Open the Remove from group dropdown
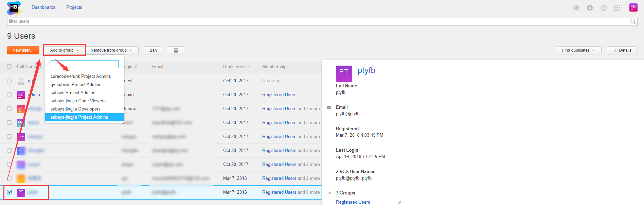The image size is (644, 205). [x=111, y=50]
